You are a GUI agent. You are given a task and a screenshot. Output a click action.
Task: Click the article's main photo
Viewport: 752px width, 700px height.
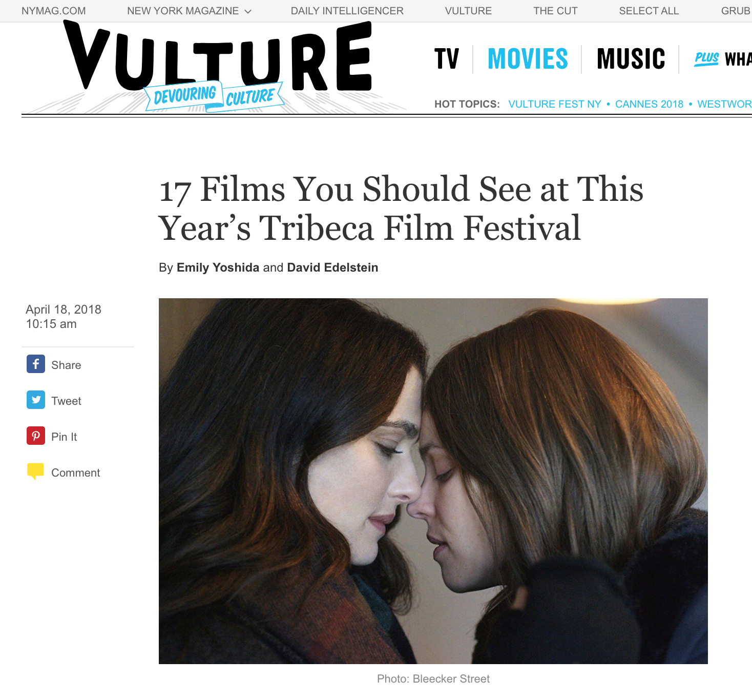[x=433, y=481]
